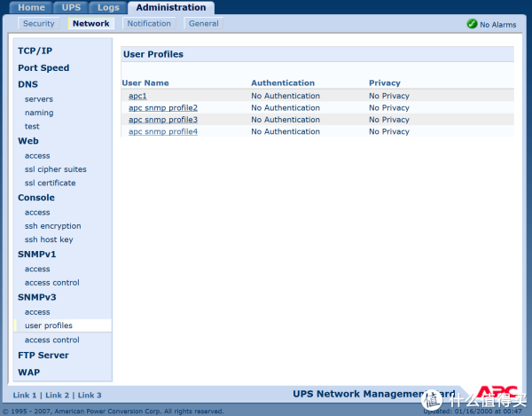
Task: Click the User Profiles panel title
Action: [x=153, y=54]
